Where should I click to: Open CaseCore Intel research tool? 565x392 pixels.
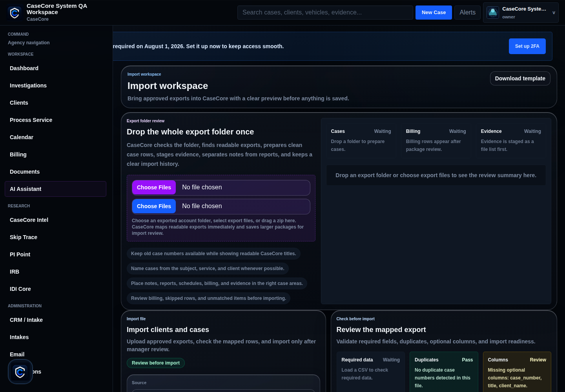click(55, 220)
